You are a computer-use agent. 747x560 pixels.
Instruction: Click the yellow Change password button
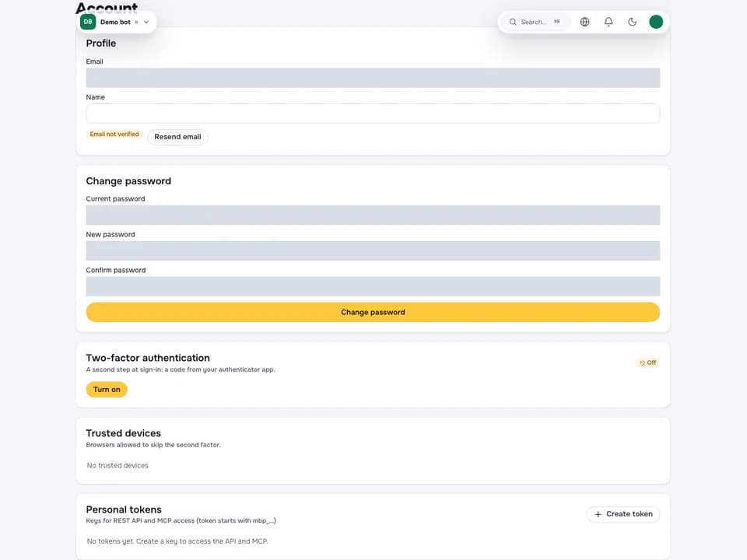[x=373, y=313]
